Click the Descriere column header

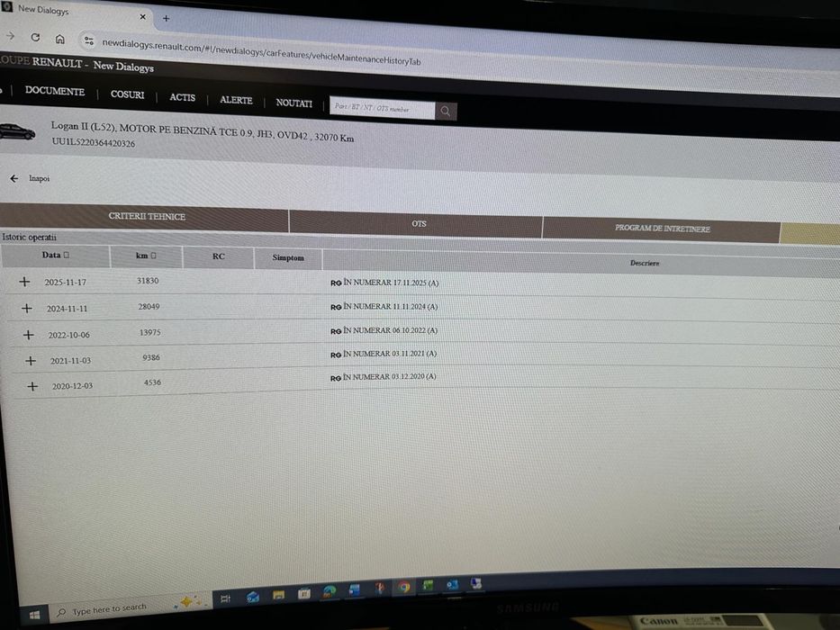[x=645, y=263]
